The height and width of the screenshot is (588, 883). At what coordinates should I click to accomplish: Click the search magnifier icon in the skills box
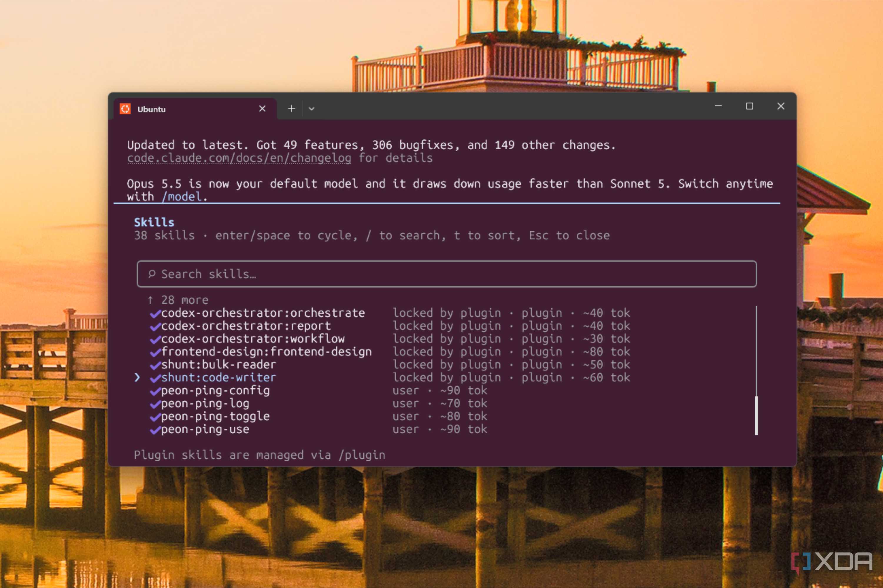152,274
